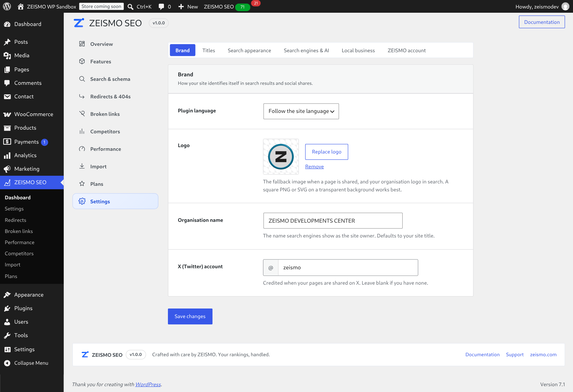Click the Marketing megaphone icon
This screenshot has width=573, height=392.
(7, 169)
